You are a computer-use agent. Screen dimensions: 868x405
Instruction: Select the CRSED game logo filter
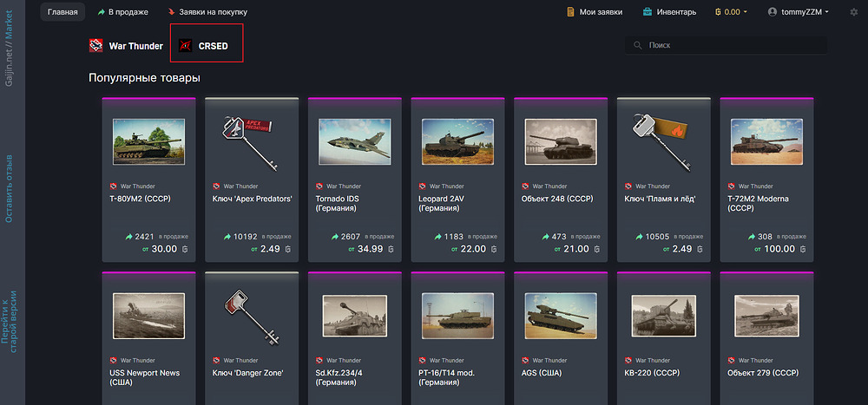point(186,46)
